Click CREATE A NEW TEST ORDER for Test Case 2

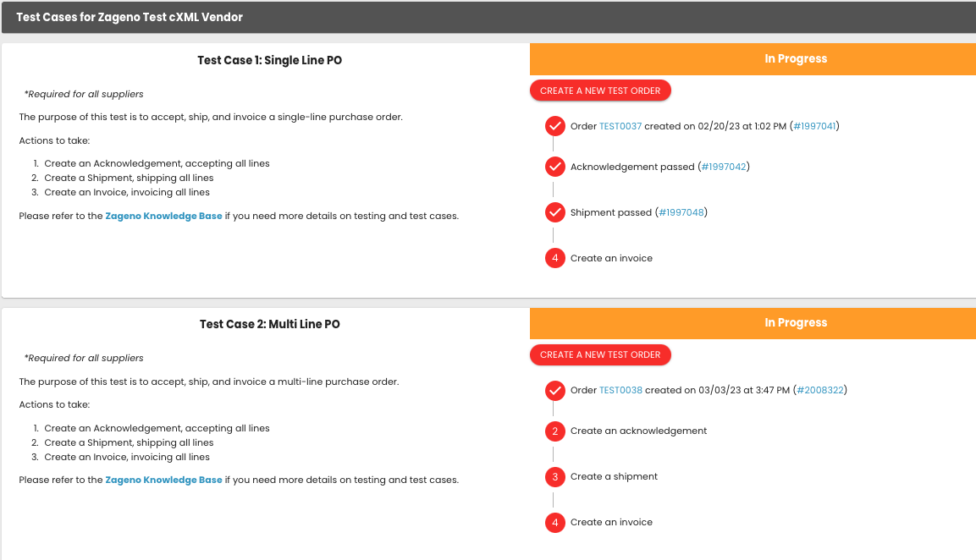pyautogui.click(x=600, y=354)
